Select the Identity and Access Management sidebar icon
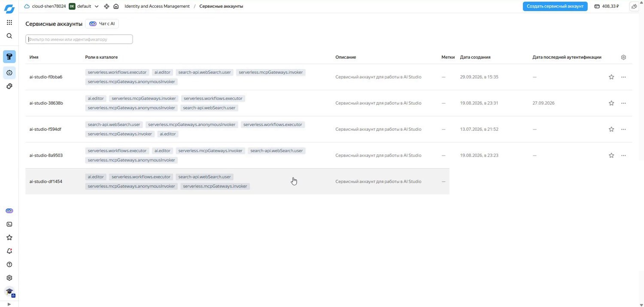Image resolution: width=644 pixels, height=307 pixels. 9,57
